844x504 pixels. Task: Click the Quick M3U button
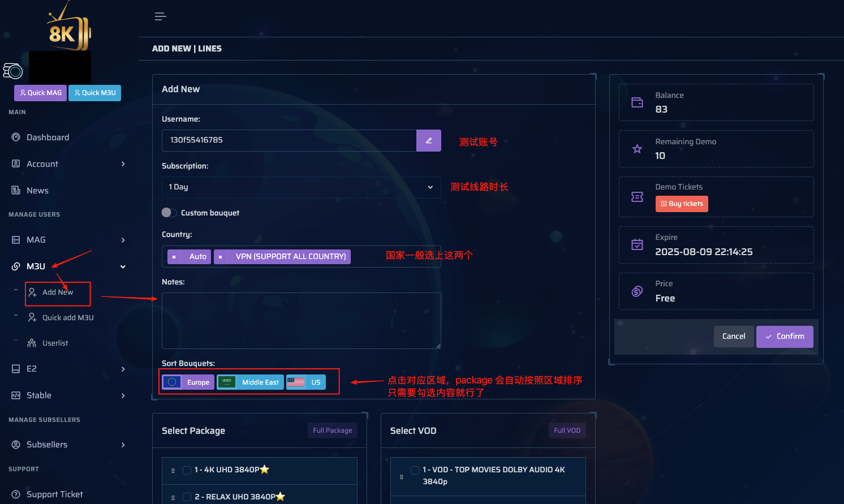(x=94, y=93)
